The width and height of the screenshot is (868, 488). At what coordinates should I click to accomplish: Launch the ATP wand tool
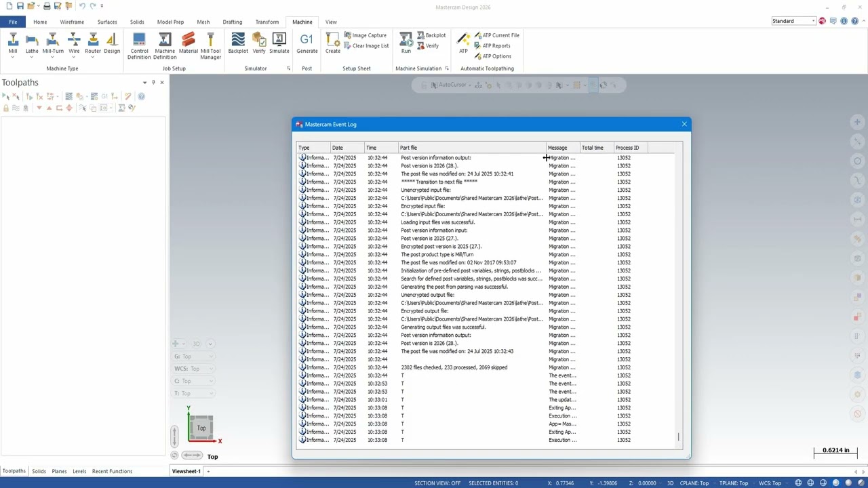pos(463,43)
